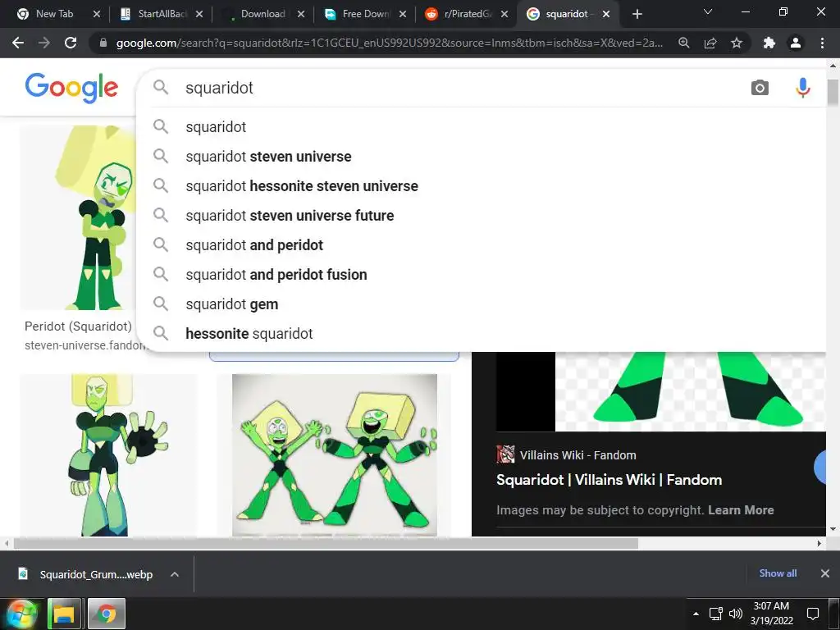Click the Google logo
Viewport: 840px width, 630px height.
point(71,87)
